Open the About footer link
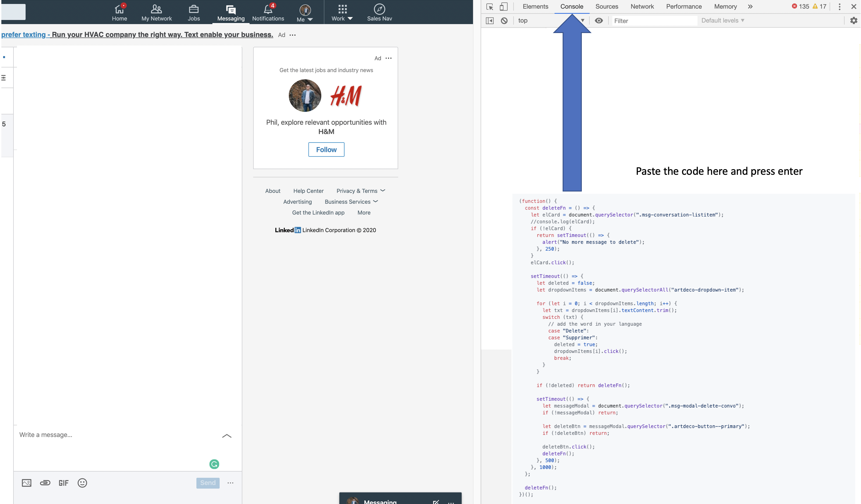861x504 pixels. pyautogui.click(x=273, y=191)
